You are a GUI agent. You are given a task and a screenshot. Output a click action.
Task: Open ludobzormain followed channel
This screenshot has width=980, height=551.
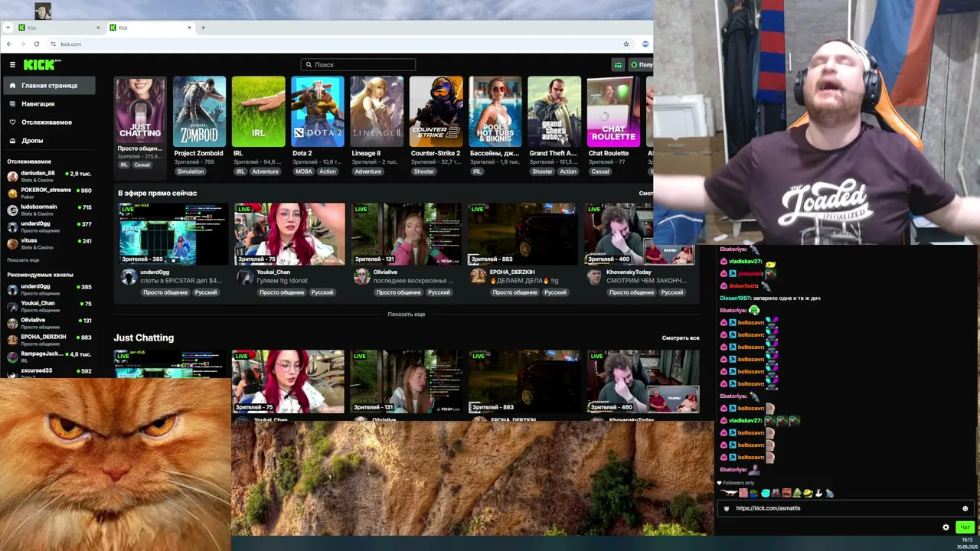pos(49,210)
